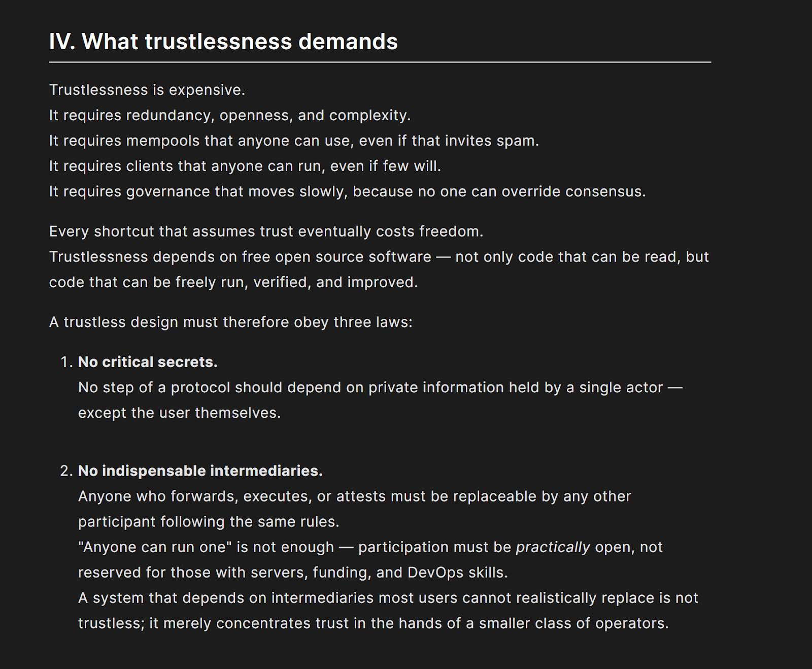Viewport: 812px width, 669px height.
Task: Click the sentence about governance moving slowly
Action: [x=347, y=191]
